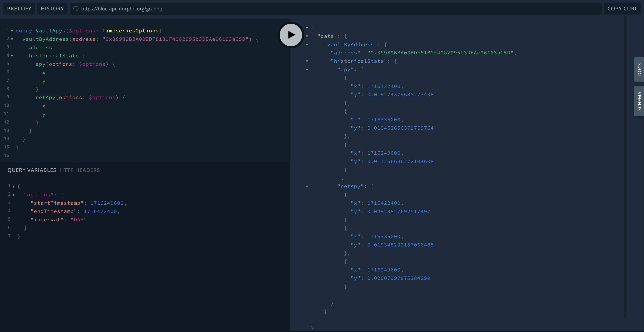Collapse the "data" object in the response

coord(307,37)
